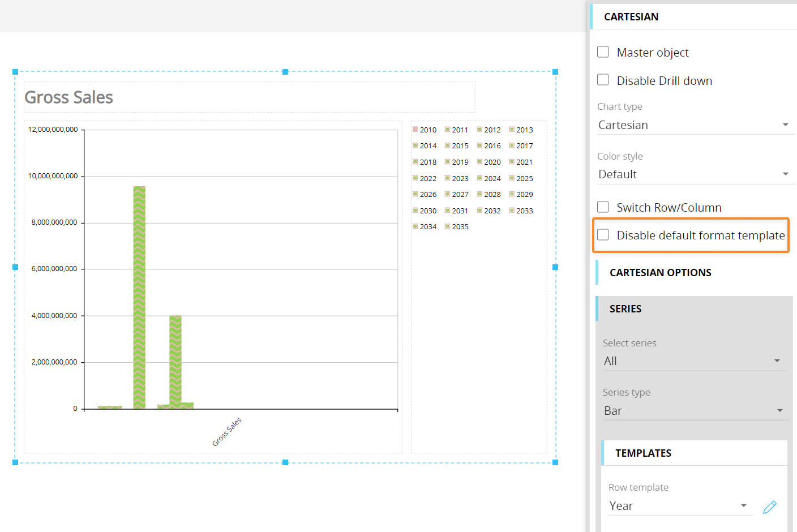Select the 2012 legend entry
Screen dimensions: 797x532
[x=489, y=130]
